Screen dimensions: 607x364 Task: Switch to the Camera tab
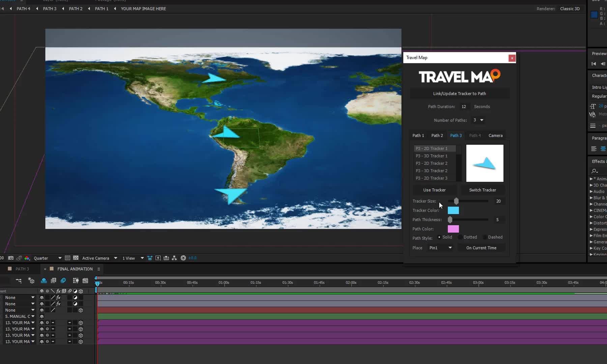tap(495, 135)
